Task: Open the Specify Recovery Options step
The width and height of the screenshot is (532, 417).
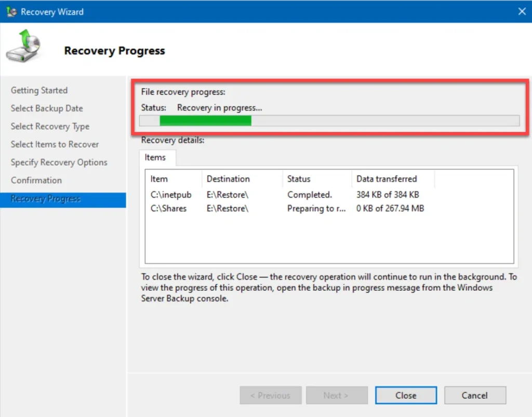Action: pyautogui.click(x=59, y=163)
